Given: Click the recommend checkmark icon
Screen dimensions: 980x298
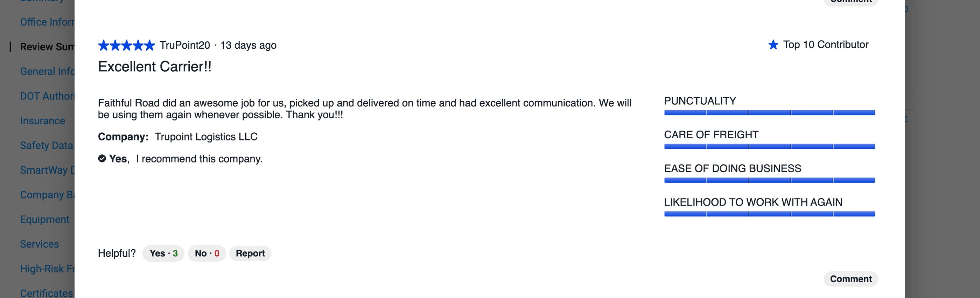Looking at the screenshot, I should [102, 159].
